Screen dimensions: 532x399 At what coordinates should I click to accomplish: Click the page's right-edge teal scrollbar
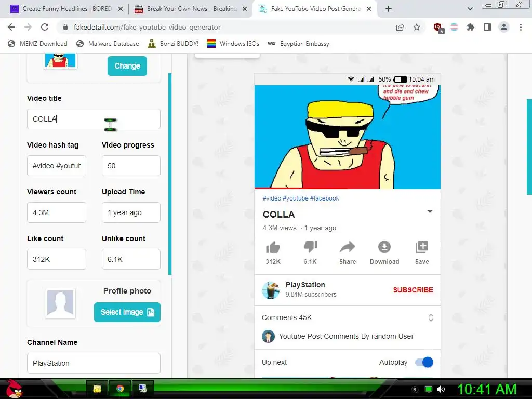(x=529, y=147)
